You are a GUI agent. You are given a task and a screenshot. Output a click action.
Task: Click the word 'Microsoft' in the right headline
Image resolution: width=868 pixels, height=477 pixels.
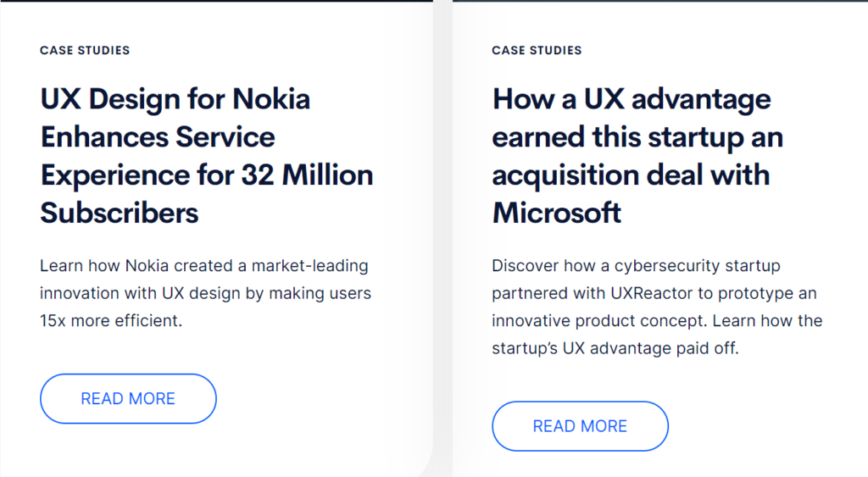[556, 213]
